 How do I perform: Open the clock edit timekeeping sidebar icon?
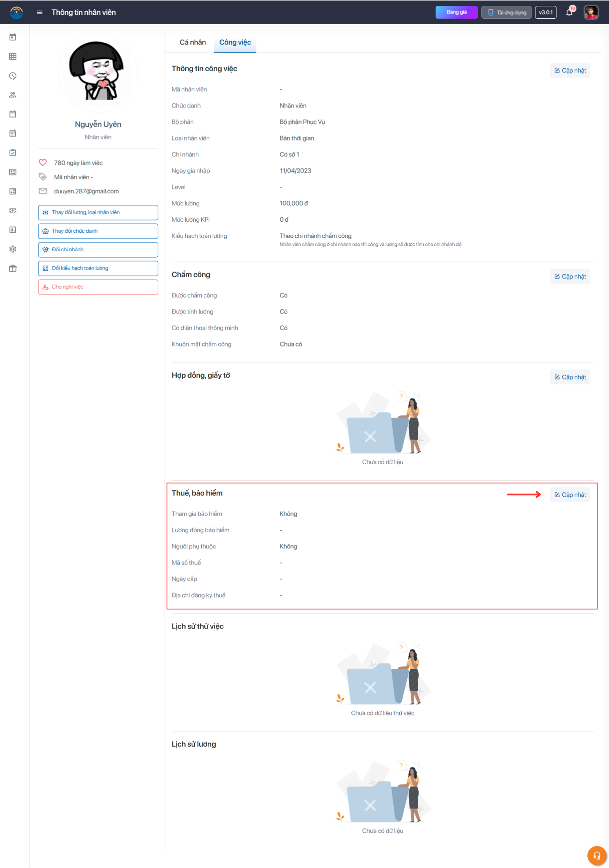point(13,76)
